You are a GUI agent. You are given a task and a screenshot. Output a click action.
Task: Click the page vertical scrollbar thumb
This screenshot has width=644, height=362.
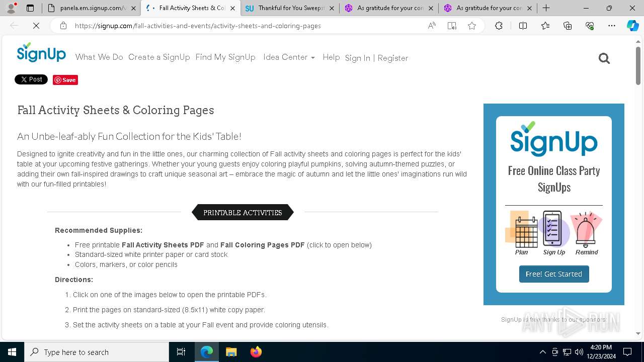(638, 65)
